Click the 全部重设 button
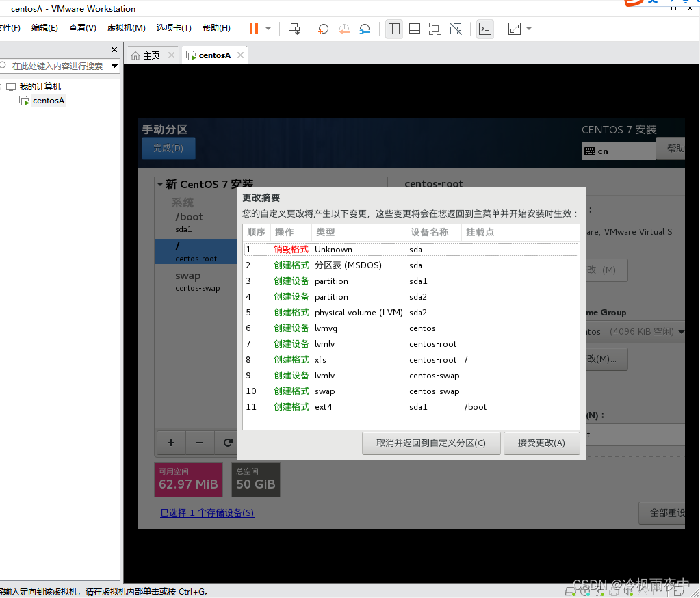Screen dimensions: 700x598 coord(662,512)
